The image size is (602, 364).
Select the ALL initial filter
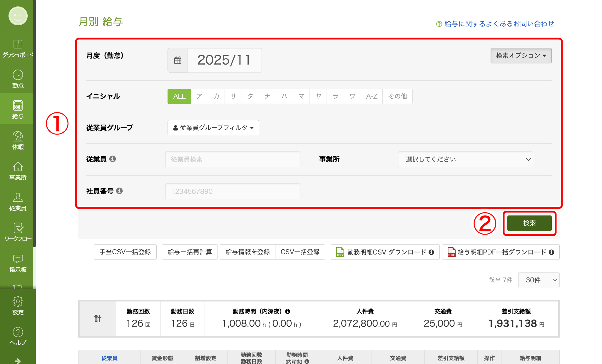[179, 96]
